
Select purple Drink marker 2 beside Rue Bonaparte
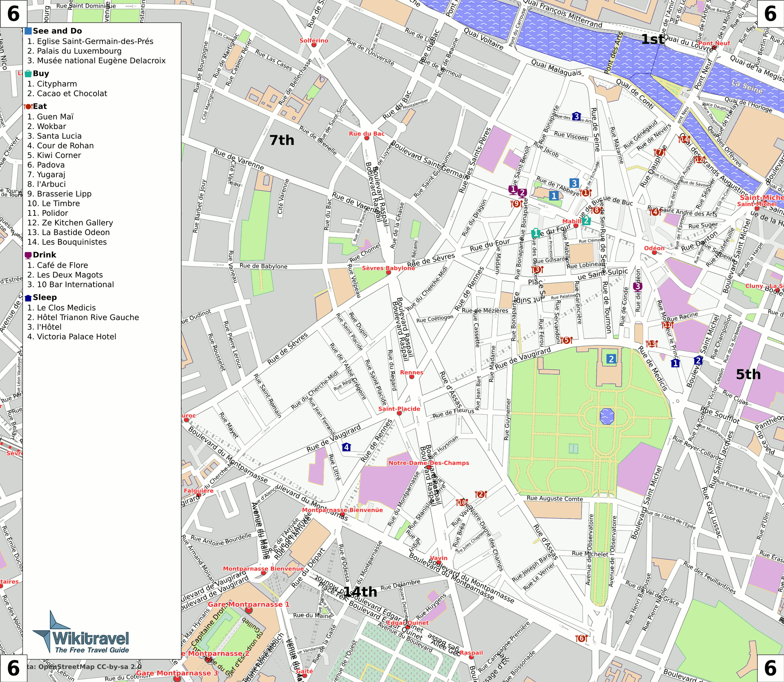(x=522, y=192)
